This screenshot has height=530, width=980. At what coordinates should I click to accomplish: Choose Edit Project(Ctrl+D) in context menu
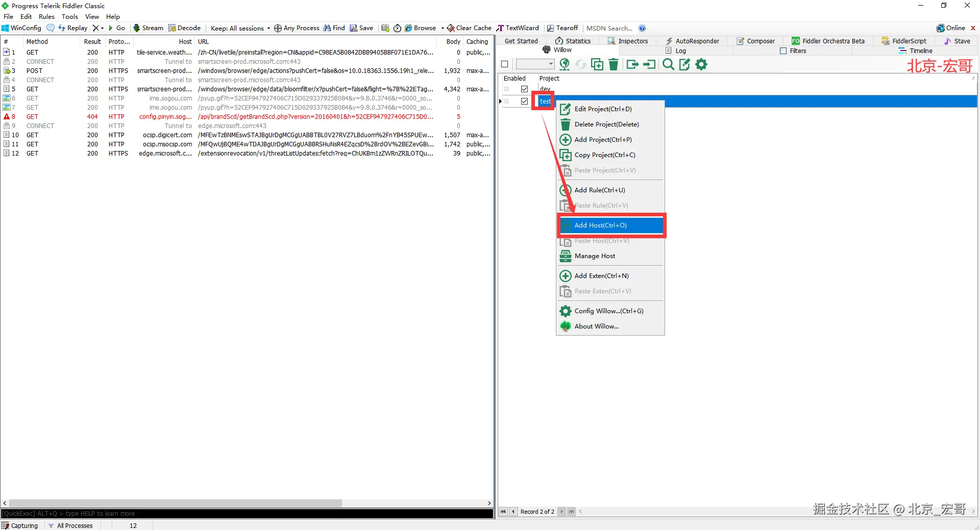[610, 109]
